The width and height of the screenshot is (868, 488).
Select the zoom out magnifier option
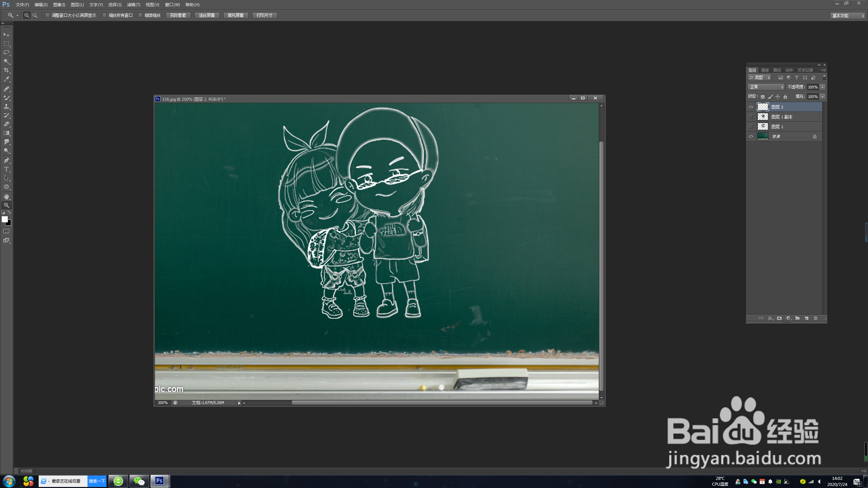click(x=35, y=15)
